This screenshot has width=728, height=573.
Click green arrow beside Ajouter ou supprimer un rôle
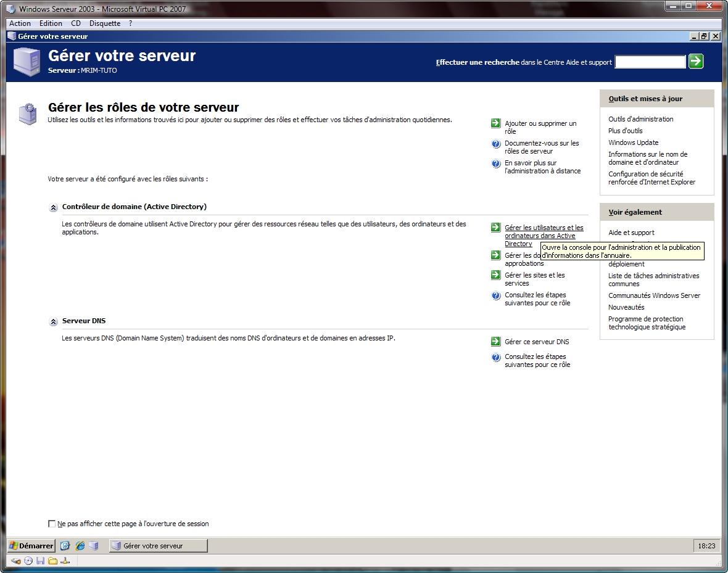(496, 123)
